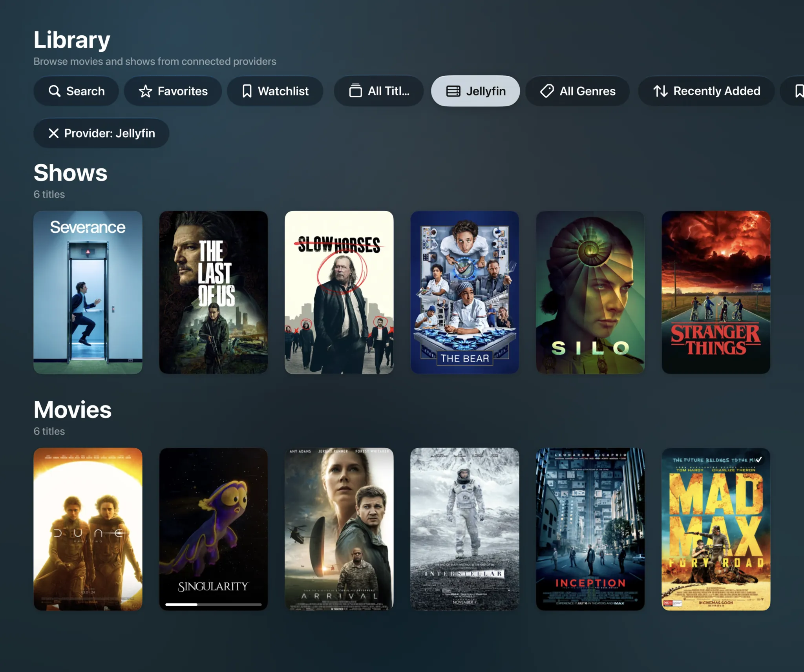Click '6 titles' text under Movies

click(x=49, y=431)
